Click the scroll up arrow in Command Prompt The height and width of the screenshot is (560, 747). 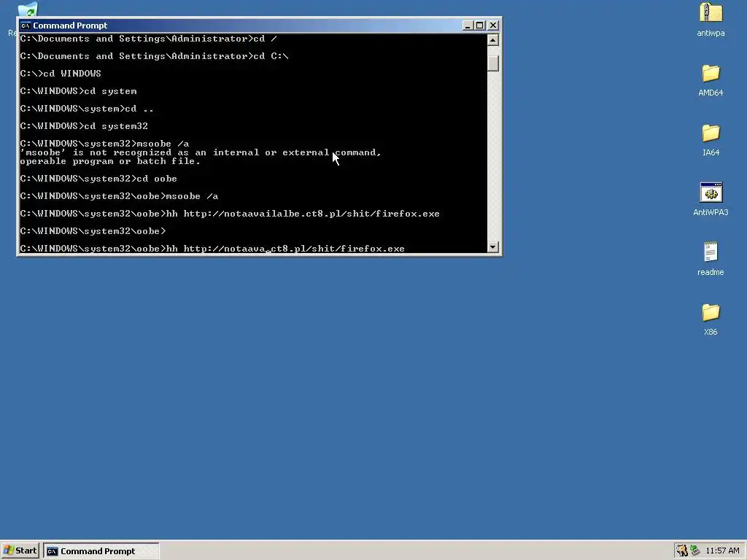(493, 40)
